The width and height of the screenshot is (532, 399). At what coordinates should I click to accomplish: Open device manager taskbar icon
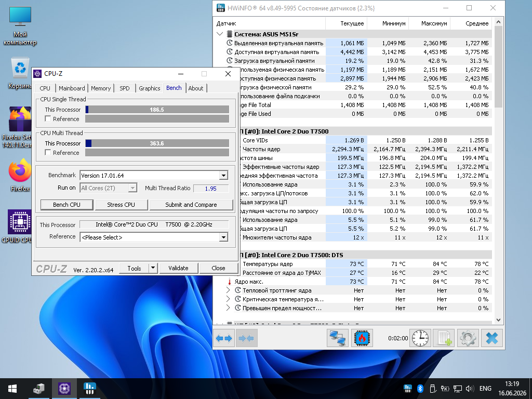coord(38,389)
